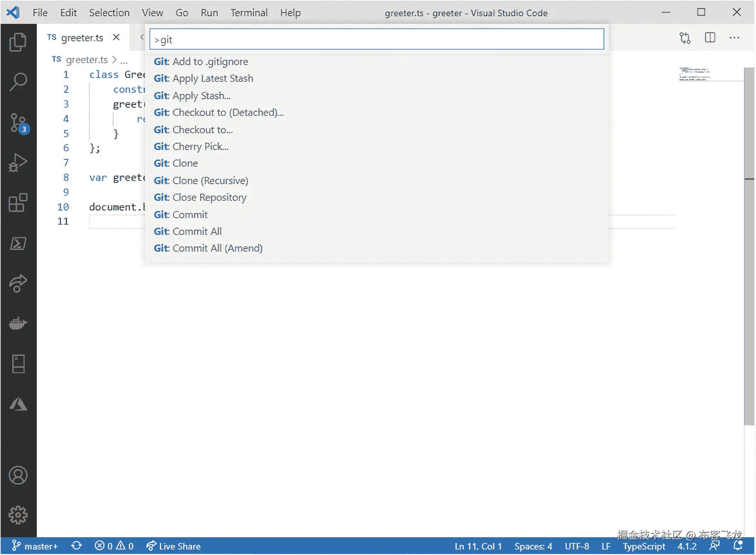Open the Manage gear icon
The height and width of the screenshot is (555, 756).
pos(18,515)
